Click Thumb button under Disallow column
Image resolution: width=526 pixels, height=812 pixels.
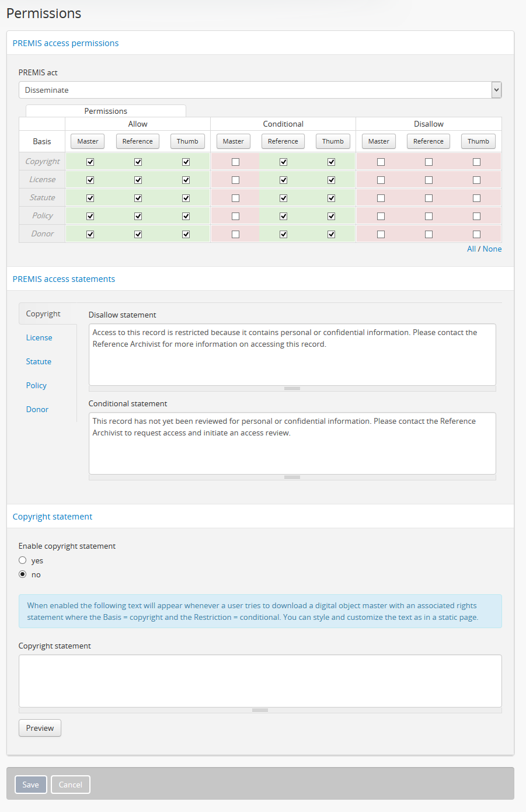point(478,141)
